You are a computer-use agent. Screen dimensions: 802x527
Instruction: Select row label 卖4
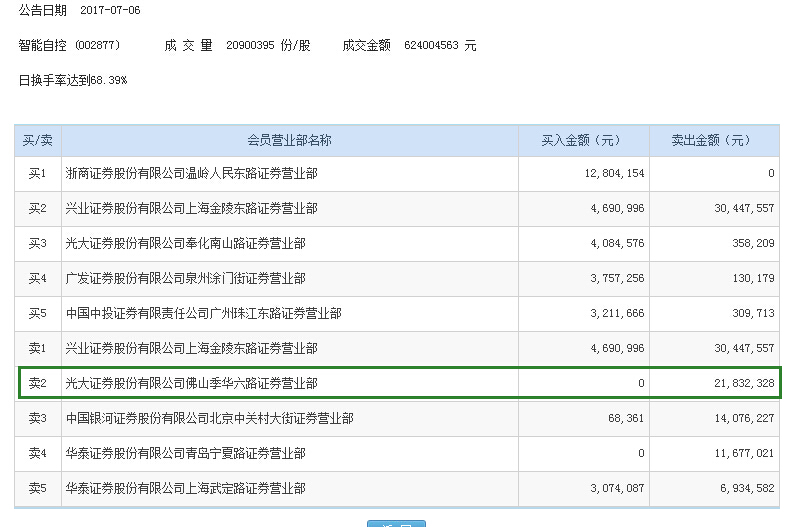pos(37,453)
